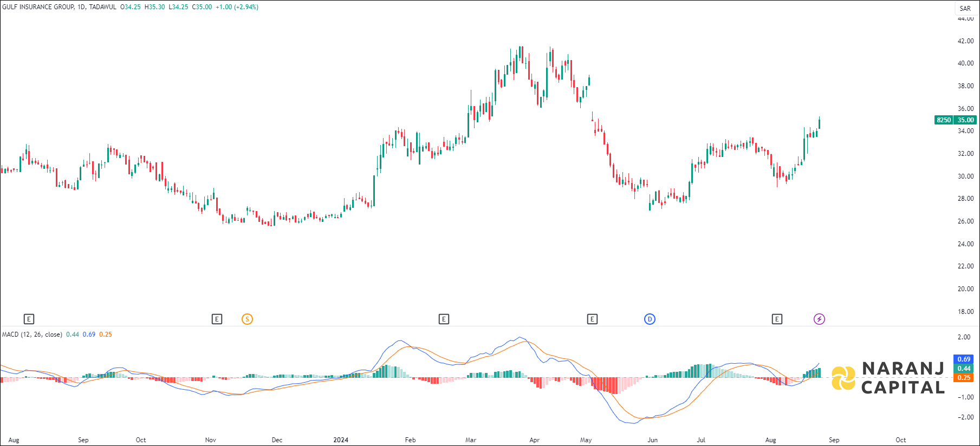Click the blue dividend marker labeled D

point(650,319)
